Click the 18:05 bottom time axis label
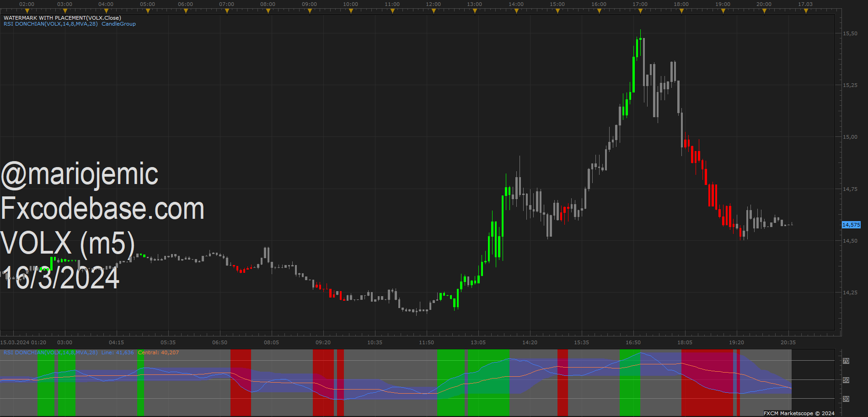The height and width of the screenshot is (417, 868). pyautogui.click(x=685, y=342)
